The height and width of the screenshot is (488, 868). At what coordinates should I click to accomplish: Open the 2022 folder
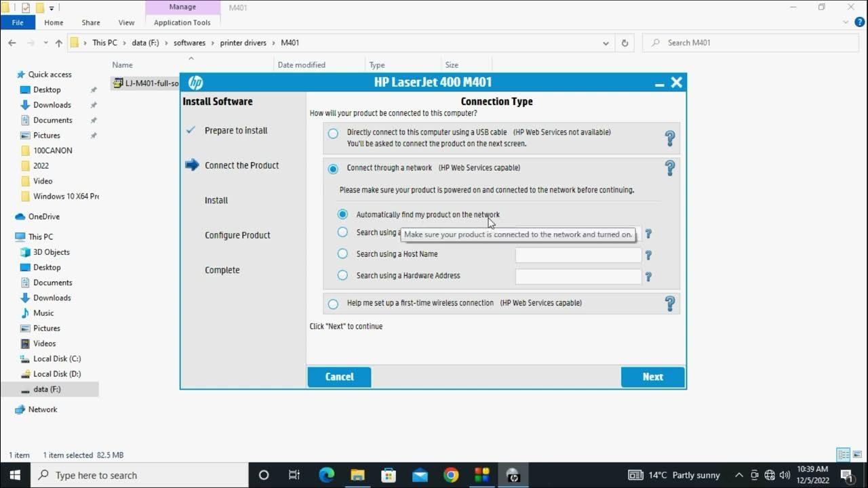[x=41, y=165]
